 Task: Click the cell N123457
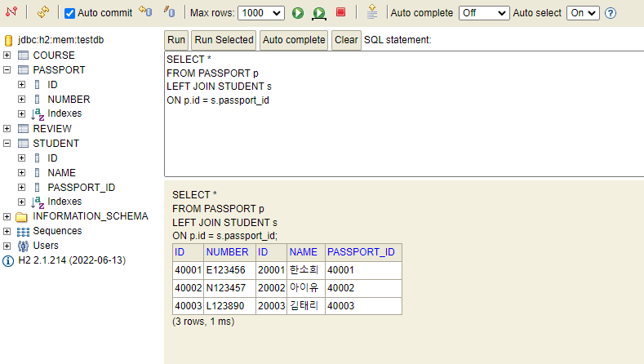pos(229,288)
